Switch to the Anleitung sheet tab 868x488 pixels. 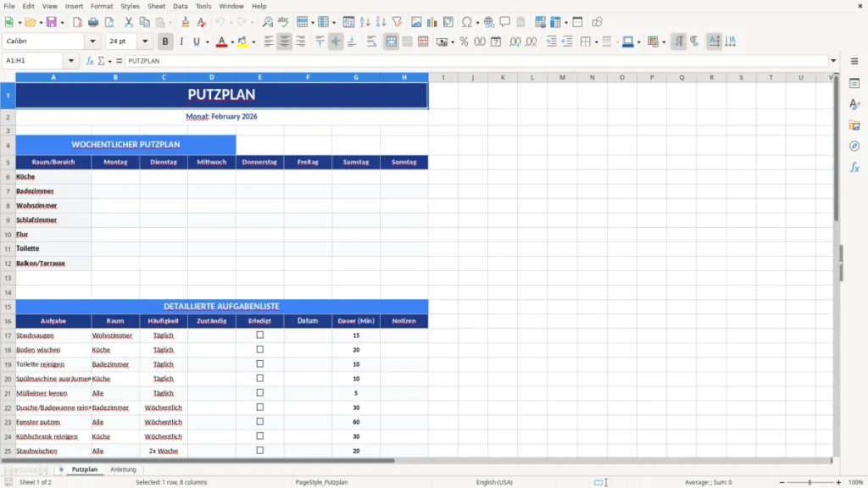click(x=123, y=469)
